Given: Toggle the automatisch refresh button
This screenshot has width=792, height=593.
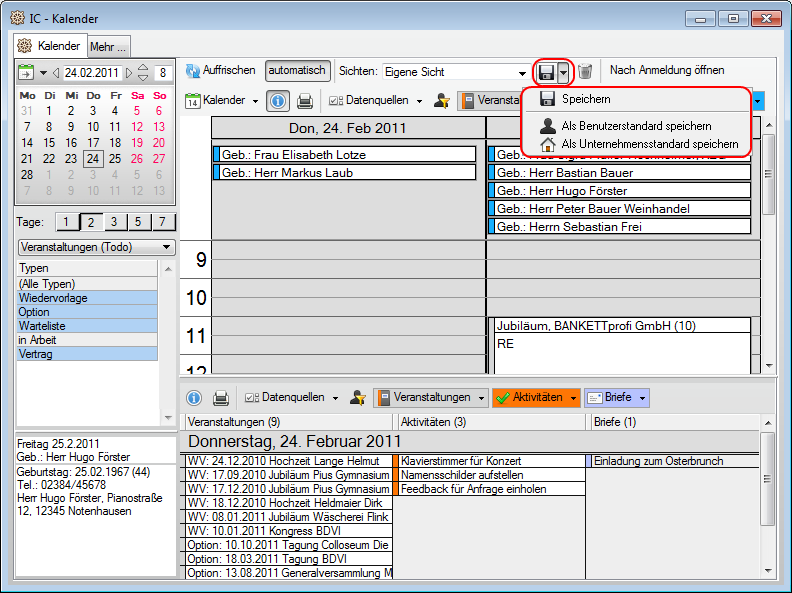Looking at the screenshot, I should coord(297,71).
